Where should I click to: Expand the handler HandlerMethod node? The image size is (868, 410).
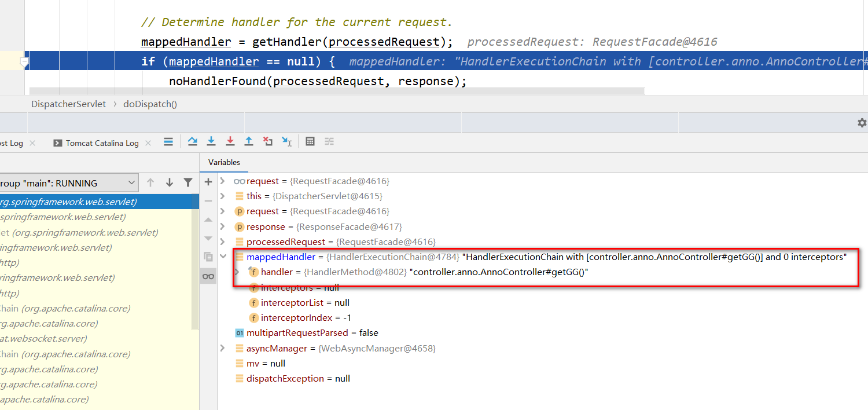coord(237,272)
